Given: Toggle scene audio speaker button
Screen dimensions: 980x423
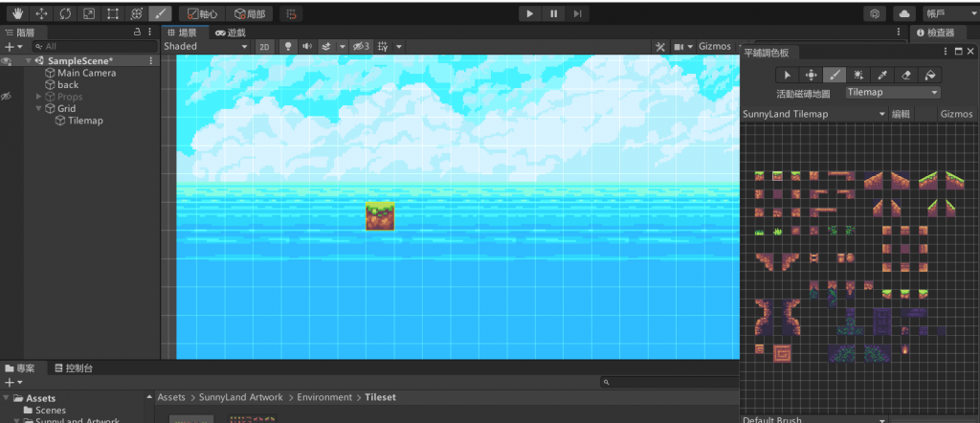Looking at the screenshot, I should [307, 46].
